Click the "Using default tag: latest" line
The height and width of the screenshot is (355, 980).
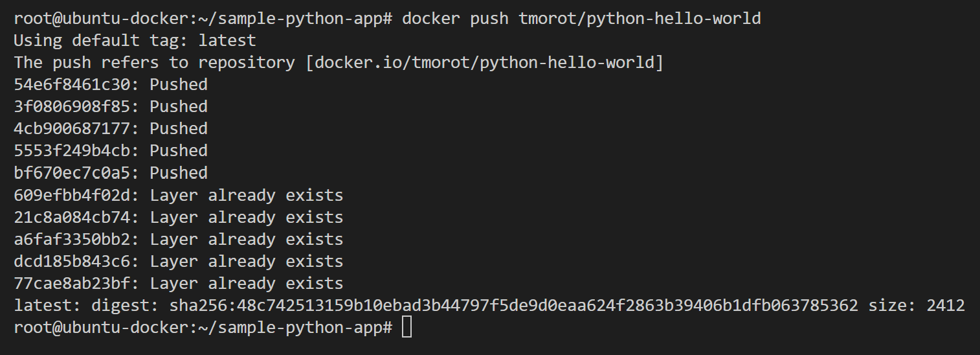click(135, 40)
